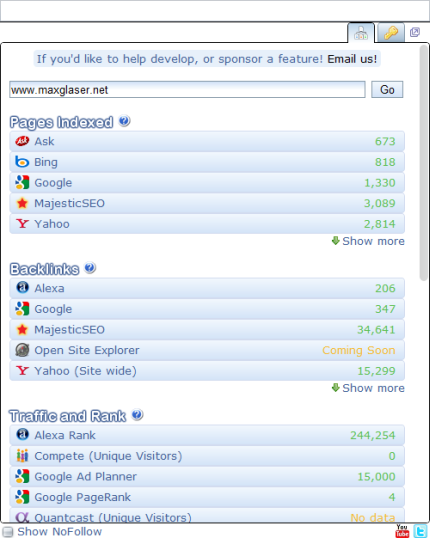Click the Open Site Explorer label

(87, 350)
